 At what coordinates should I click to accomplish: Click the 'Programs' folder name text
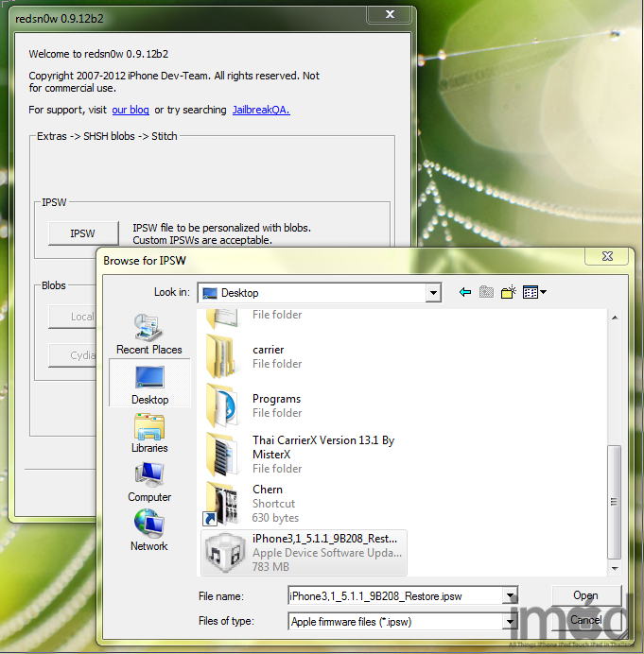[x=276, y=399]
